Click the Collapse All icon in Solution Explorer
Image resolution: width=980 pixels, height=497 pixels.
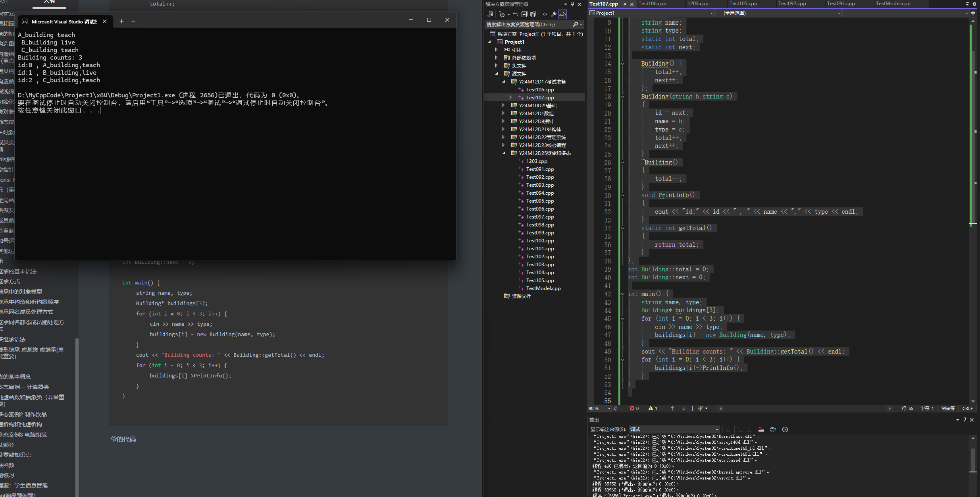click(524, 14)
